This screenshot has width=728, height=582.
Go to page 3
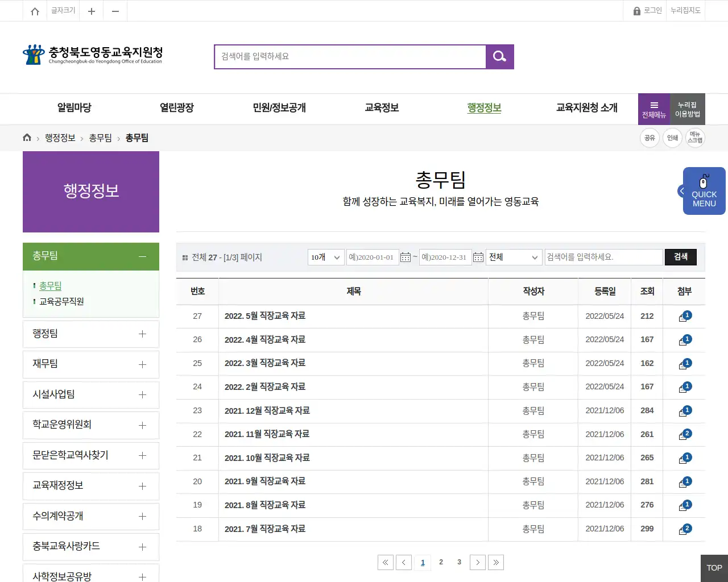click(x=459, y=562)
